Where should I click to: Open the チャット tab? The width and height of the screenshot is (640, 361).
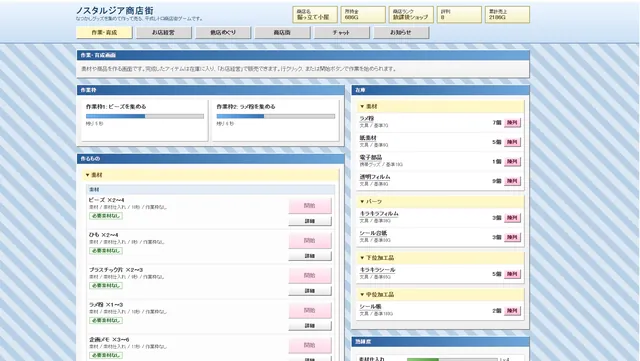(x=342, y=33)
